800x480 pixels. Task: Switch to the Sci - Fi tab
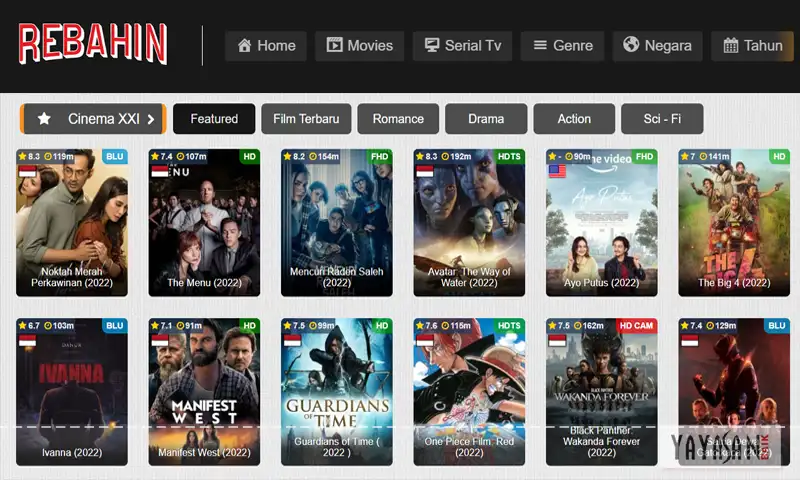(662, 119)
